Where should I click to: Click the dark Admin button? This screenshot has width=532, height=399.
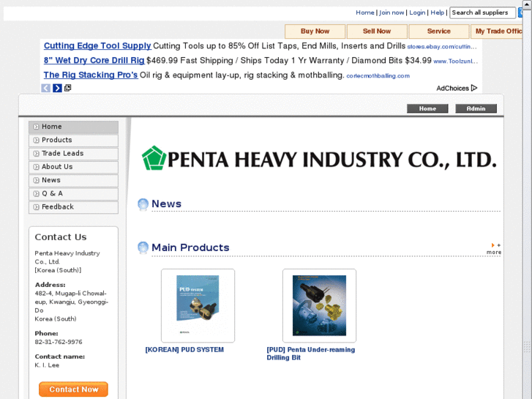[476, 108]
